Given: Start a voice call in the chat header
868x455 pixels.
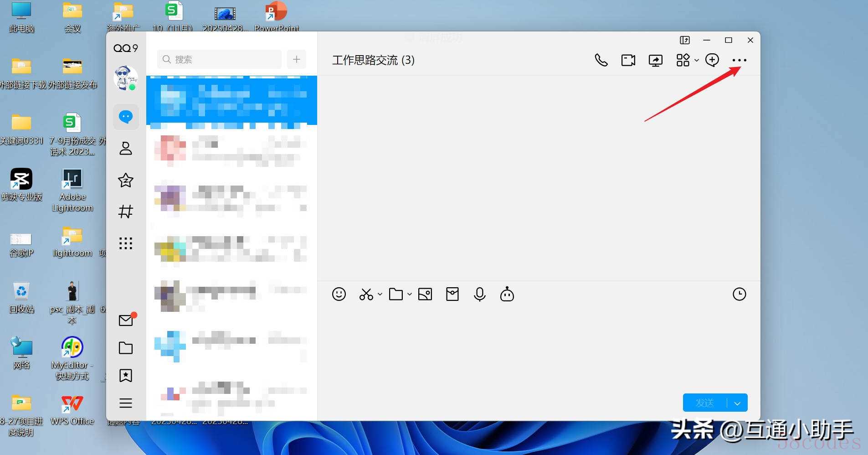Looking at the screenshot, I should point(601,60).
